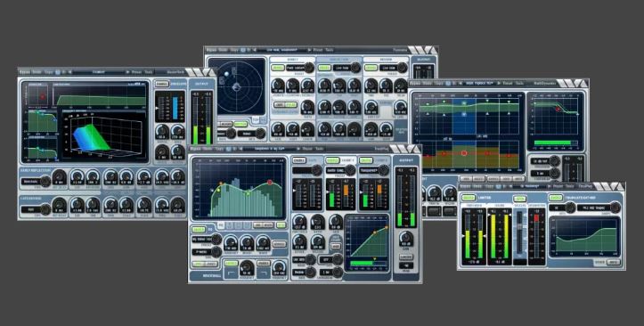644x326 pixels.
Task: Toggle the Truncate/Dither Enable button
Action: (x=555, y=198)
